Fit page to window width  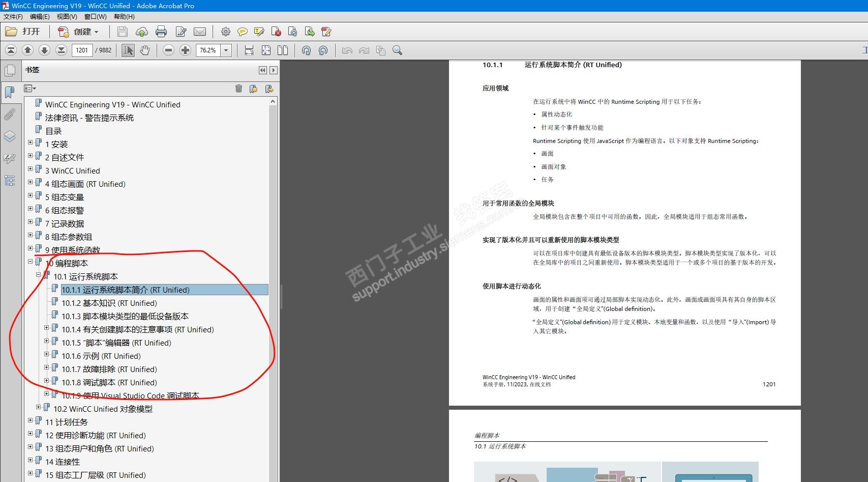coord(249,50)
